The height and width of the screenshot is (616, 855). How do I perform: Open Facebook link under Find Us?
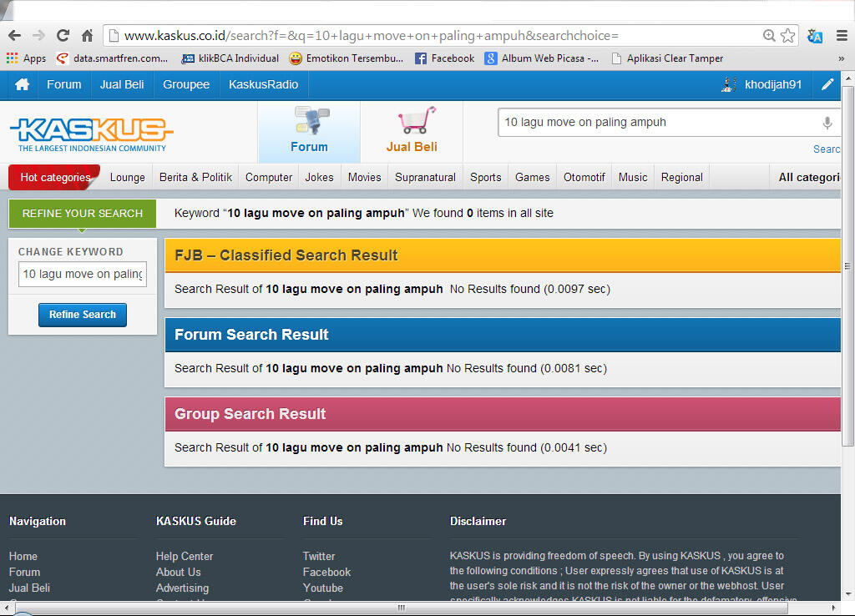[x=326, y=572]
